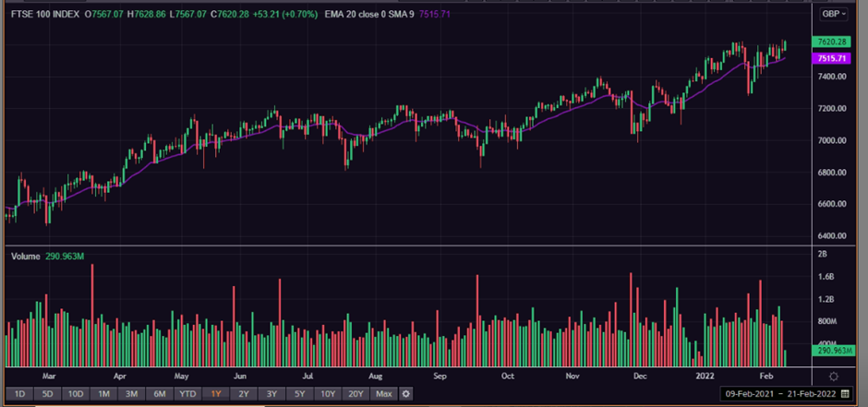
Task: Click the L7567.07 low value in header
Action: point(187,15)
